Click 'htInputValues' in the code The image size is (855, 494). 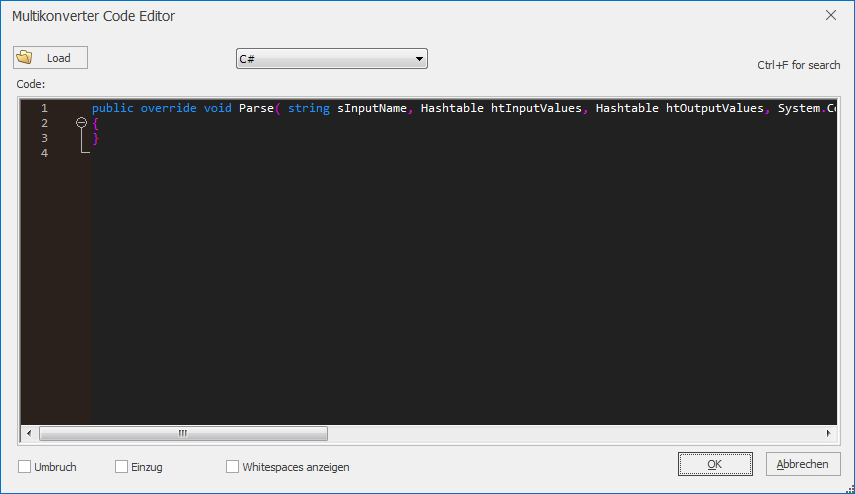(536, 108)
